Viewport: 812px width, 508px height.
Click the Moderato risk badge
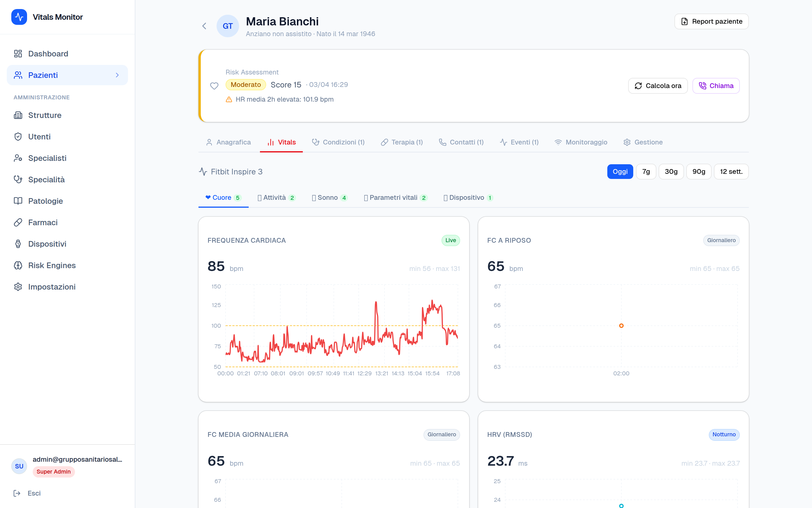point(246,85)
